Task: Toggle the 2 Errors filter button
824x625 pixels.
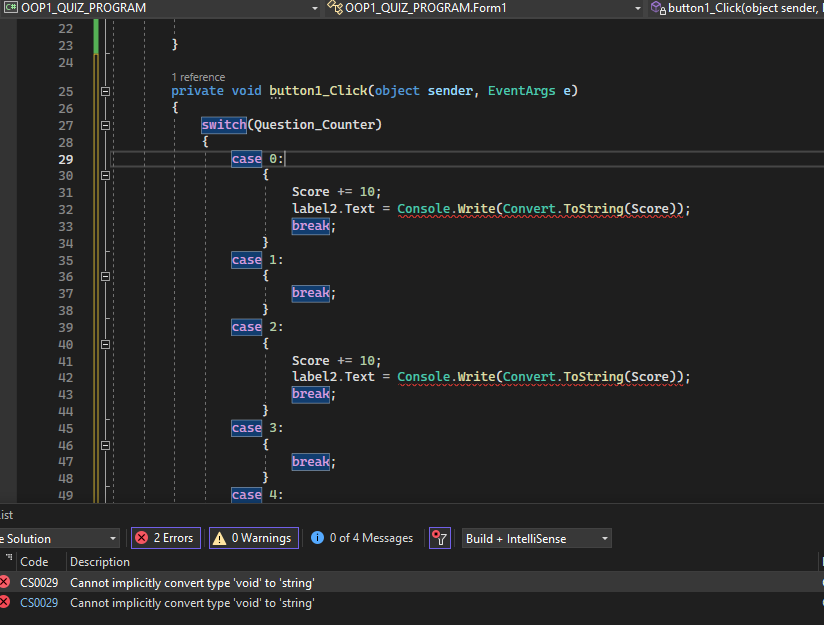Action: pyautogui.click(x=166, y=538)
